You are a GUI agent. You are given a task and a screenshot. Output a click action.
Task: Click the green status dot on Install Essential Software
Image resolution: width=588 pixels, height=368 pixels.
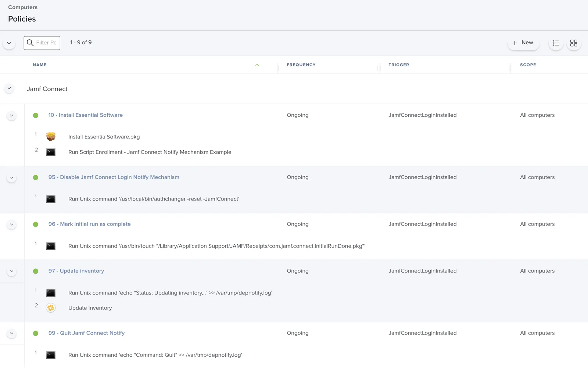36,115
